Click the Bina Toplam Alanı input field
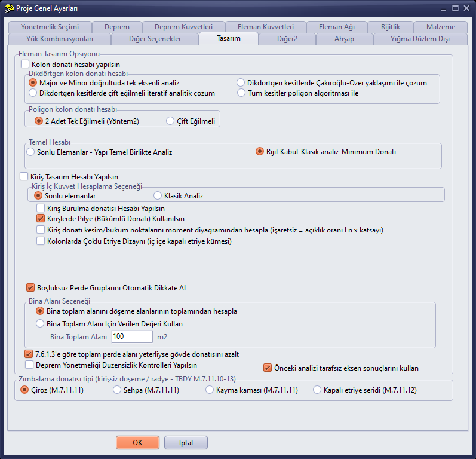The height and width of the screenshot is (459, 476). coord(132,336)
